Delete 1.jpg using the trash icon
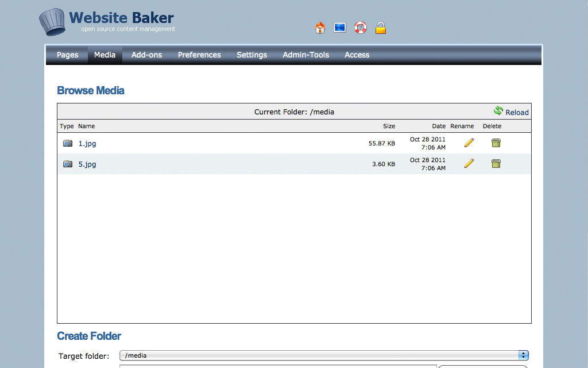 496,143
